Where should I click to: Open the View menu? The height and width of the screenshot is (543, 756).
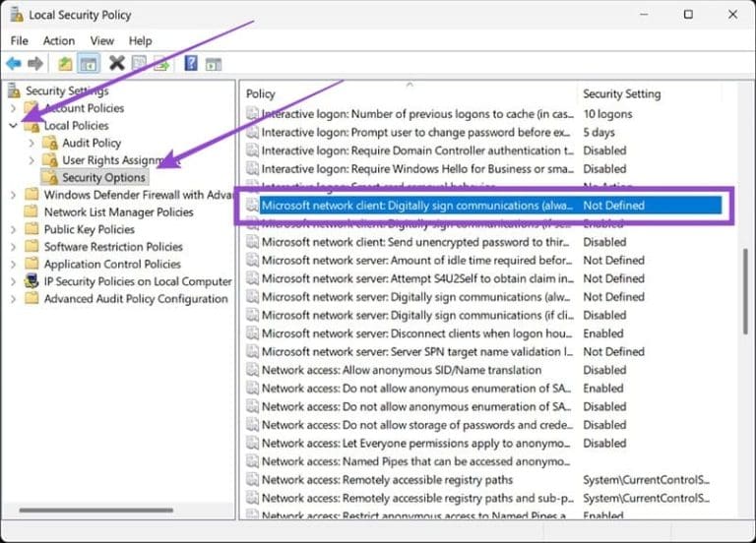point(102,40)
